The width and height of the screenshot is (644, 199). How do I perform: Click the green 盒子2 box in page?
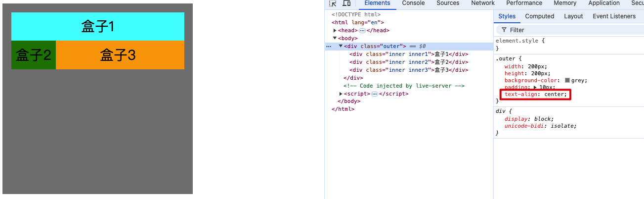(x=34, y=55)
